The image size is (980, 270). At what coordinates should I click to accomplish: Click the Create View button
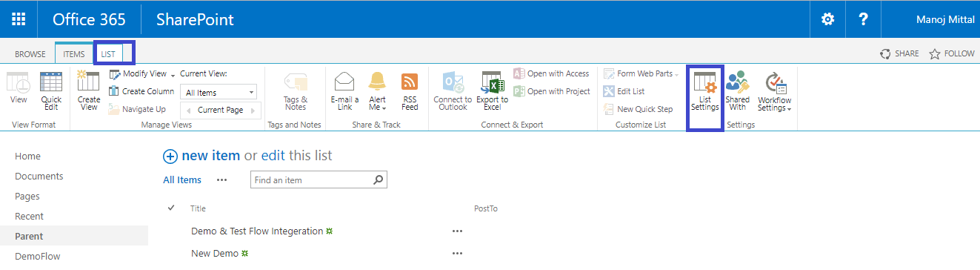point(89,90)
